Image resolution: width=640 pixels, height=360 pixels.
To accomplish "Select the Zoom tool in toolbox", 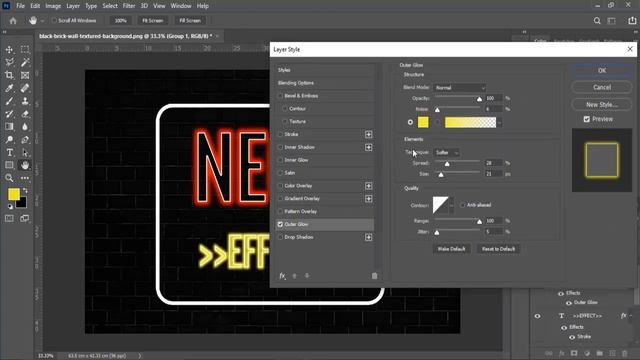I will (9, 178).
